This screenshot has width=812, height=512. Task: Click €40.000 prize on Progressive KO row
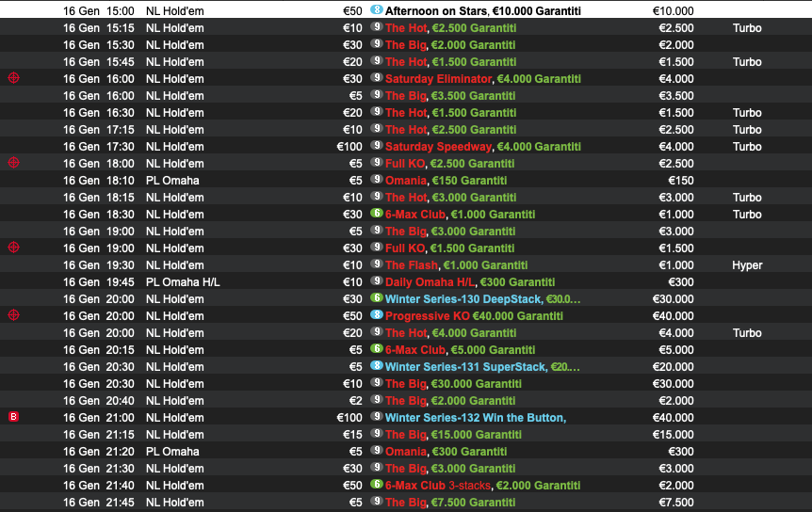click(x=674, y=316)
